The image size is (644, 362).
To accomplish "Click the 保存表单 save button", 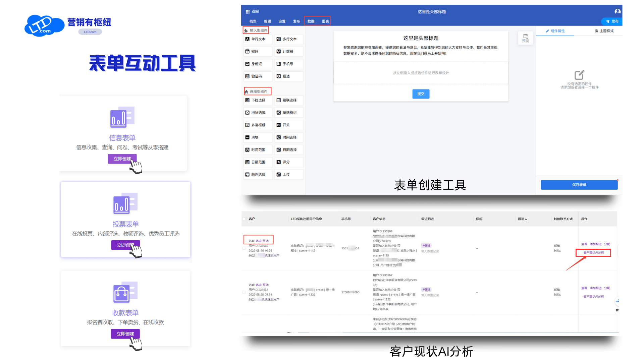I will point(579,185).
